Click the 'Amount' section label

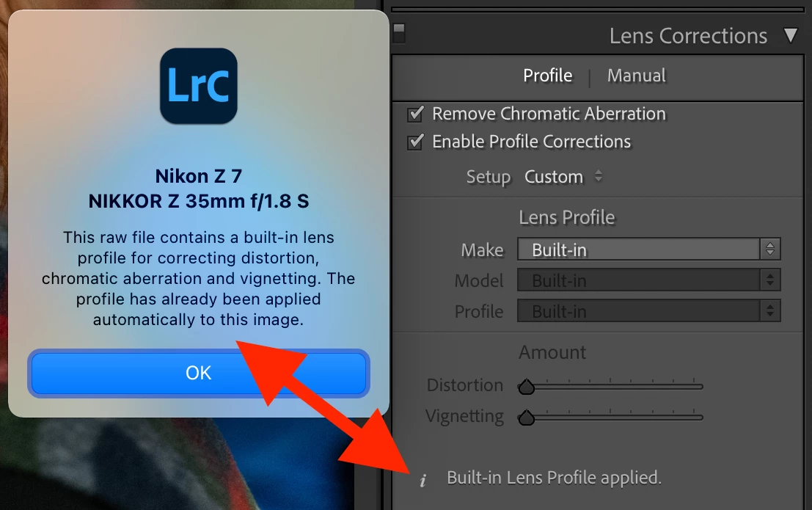click(552, 352)
